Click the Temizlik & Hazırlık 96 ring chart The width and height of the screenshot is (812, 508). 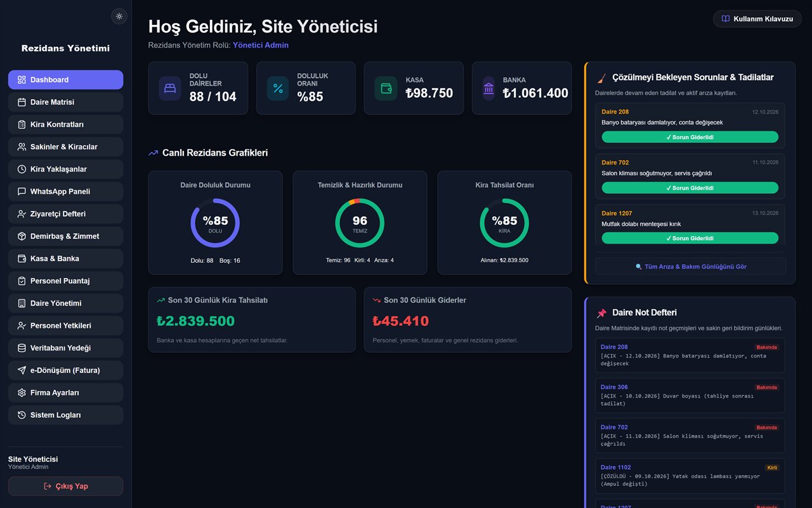360,224
